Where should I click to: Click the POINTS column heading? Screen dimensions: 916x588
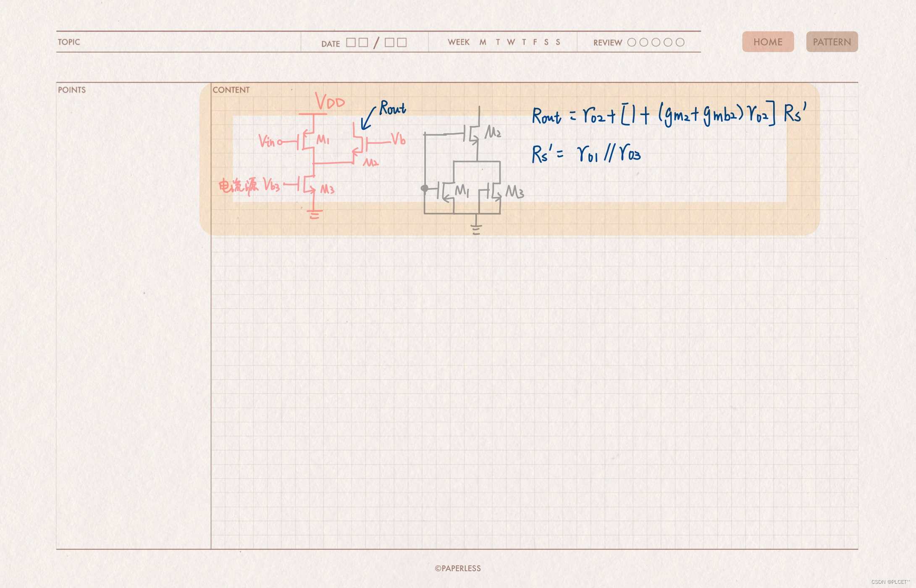pyautogui.click(x=72, y=90)
